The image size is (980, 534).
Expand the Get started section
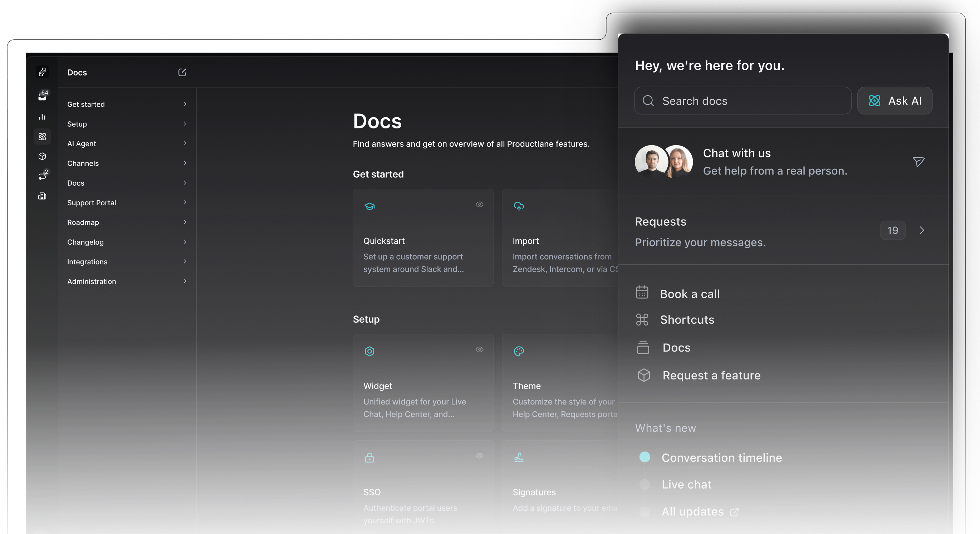[x=185, y=104]
